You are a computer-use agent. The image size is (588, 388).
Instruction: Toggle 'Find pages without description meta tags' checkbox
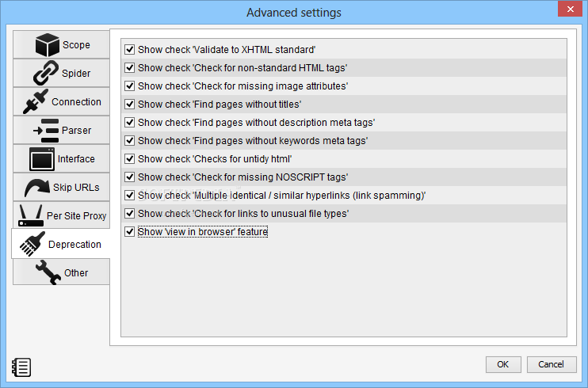[x=130, y=122]
